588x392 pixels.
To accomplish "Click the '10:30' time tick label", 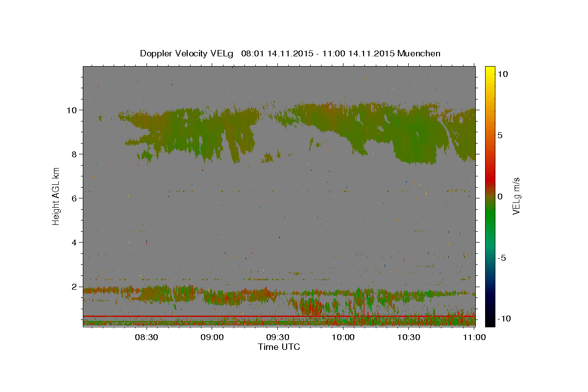I will pyautogui.click(x=409, y=338).
